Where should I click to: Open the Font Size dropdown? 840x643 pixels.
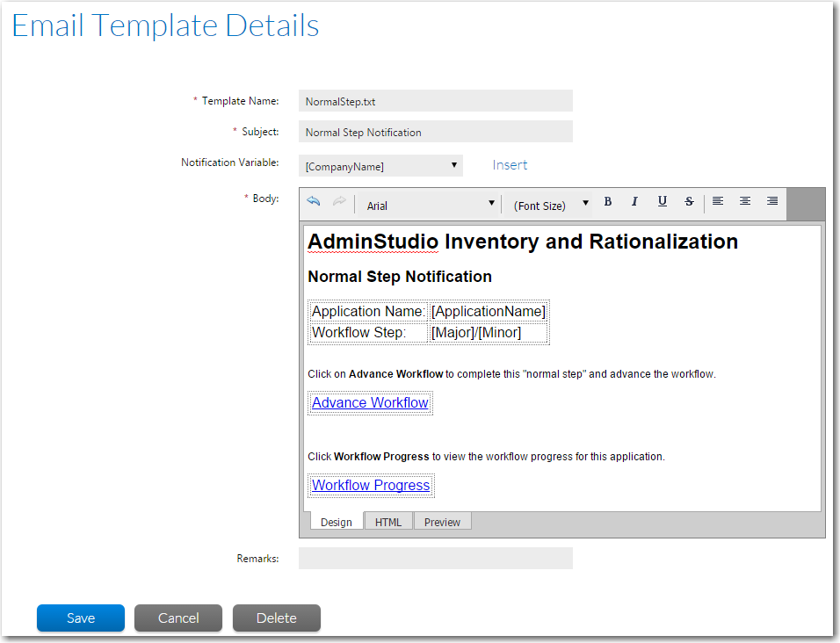point(551,205)
